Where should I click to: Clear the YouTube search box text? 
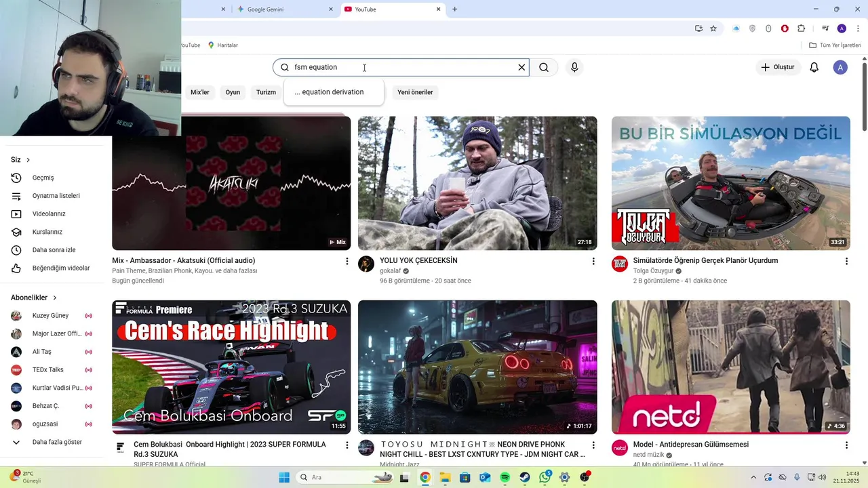[521, 67]
